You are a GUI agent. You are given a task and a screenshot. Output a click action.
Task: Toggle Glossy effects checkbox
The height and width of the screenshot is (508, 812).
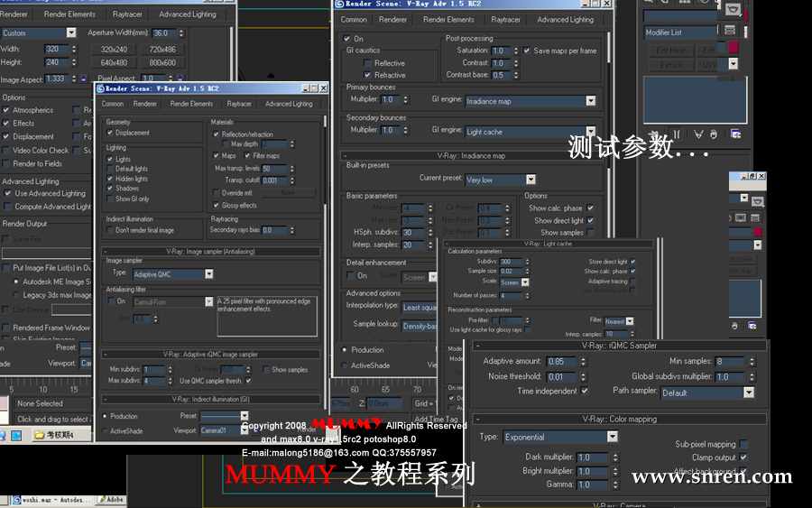point(216,206)
